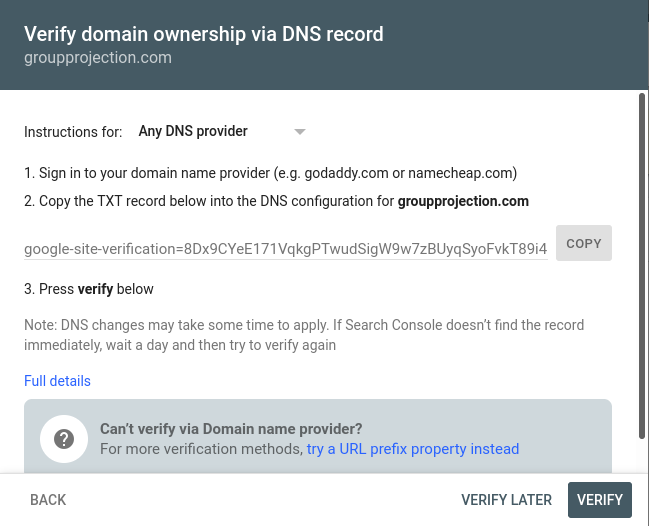Click the VERIFY button
The width and height of the screenshot is (649, 526).
coord(600,500)
